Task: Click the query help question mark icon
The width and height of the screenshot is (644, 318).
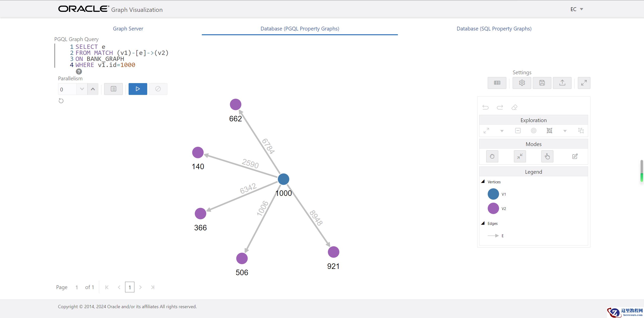Action: click(x=79, y=72)
